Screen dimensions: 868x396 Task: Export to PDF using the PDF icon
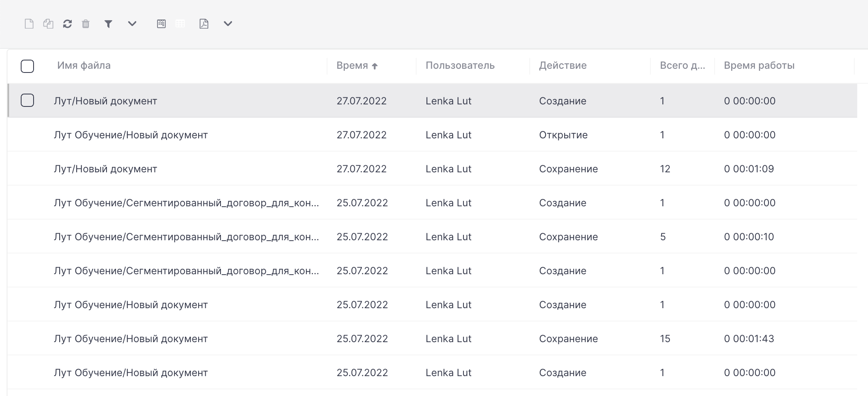click(204, 24)
